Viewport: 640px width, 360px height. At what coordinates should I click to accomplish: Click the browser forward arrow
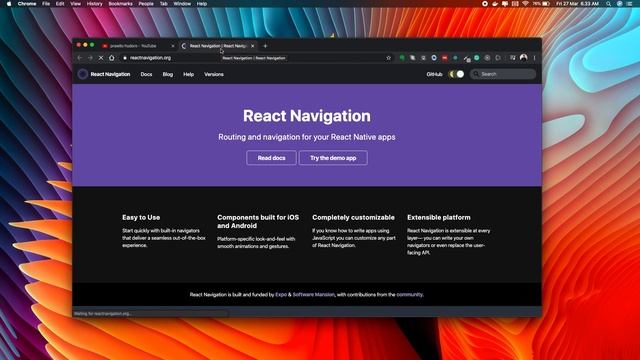90,58
